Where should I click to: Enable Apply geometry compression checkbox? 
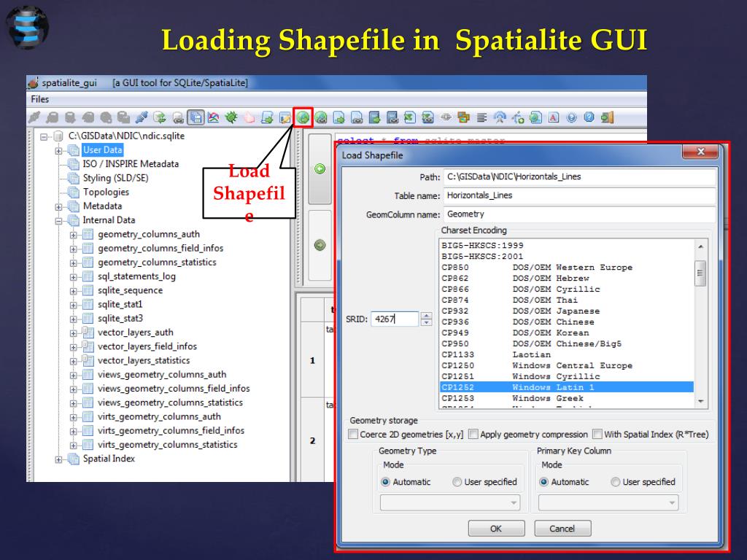tap(473, 435)
